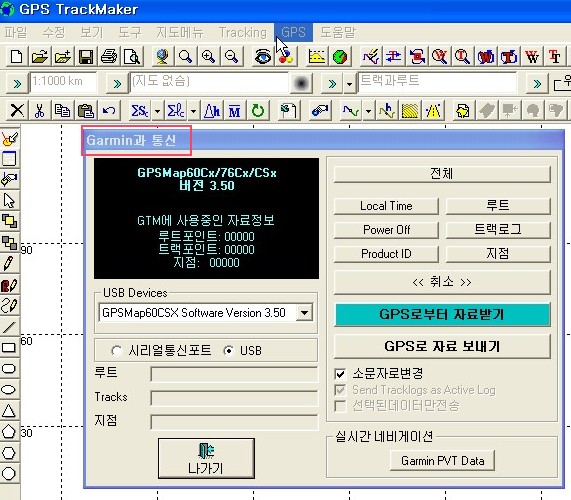Open the 보기 menu

92,32
